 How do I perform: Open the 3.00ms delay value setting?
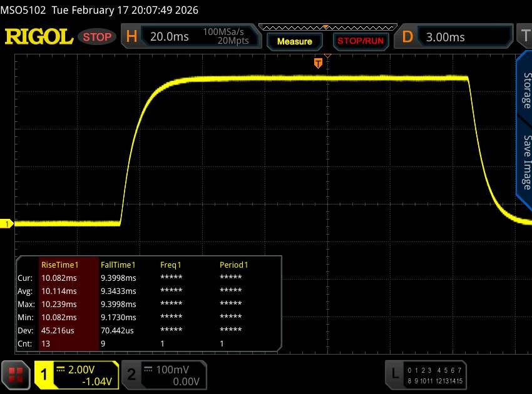point(446,37)
